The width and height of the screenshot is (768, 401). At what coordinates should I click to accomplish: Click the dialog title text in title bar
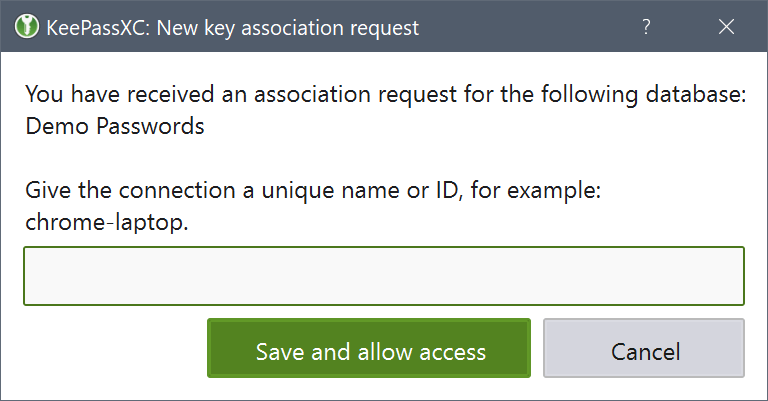pos(232,28)
